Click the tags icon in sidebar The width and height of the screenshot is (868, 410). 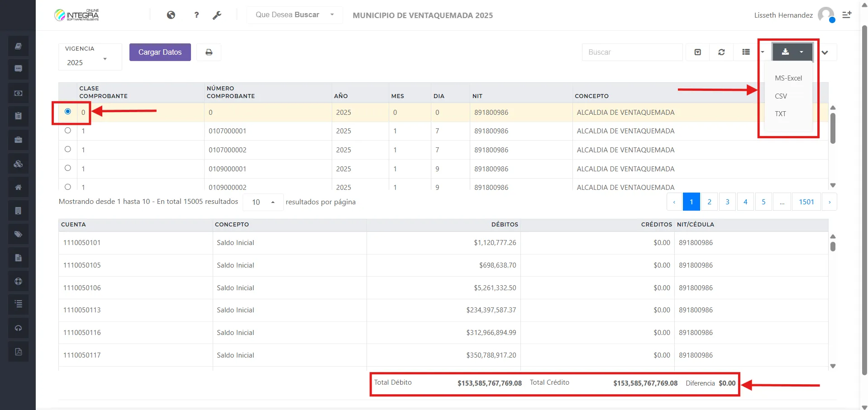(x=18, y=234)
